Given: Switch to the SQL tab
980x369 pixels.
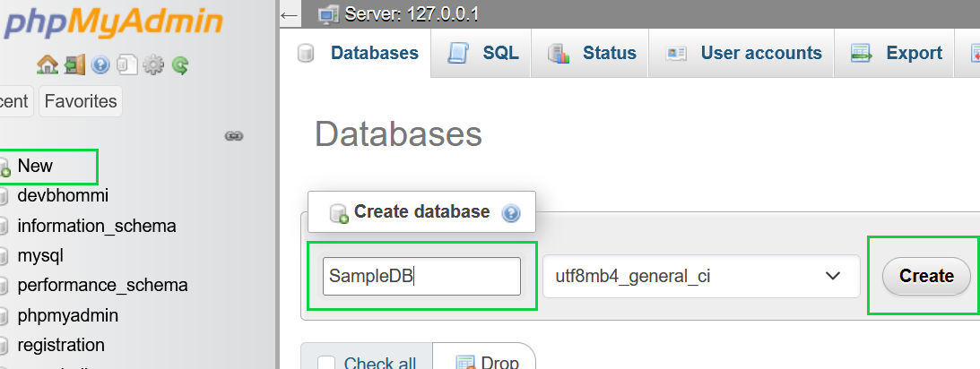Looking at the screenshot, I should [484, 54].
